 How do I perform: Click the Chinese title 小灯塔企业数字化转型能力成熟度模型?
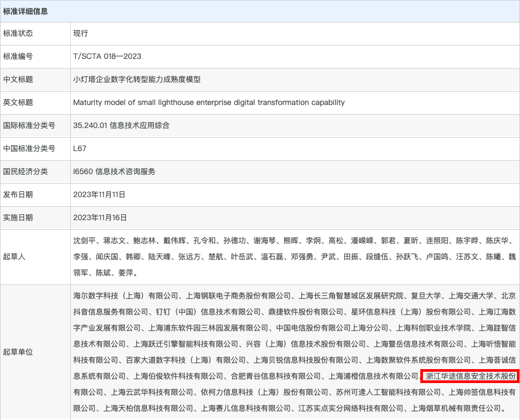coord(137,79)
